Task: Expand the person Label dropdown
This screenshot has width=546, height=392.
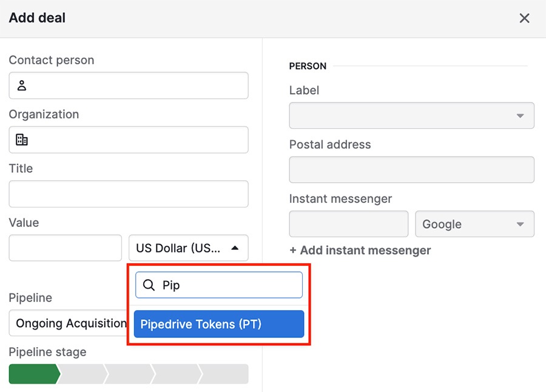Action: point(411,115)
